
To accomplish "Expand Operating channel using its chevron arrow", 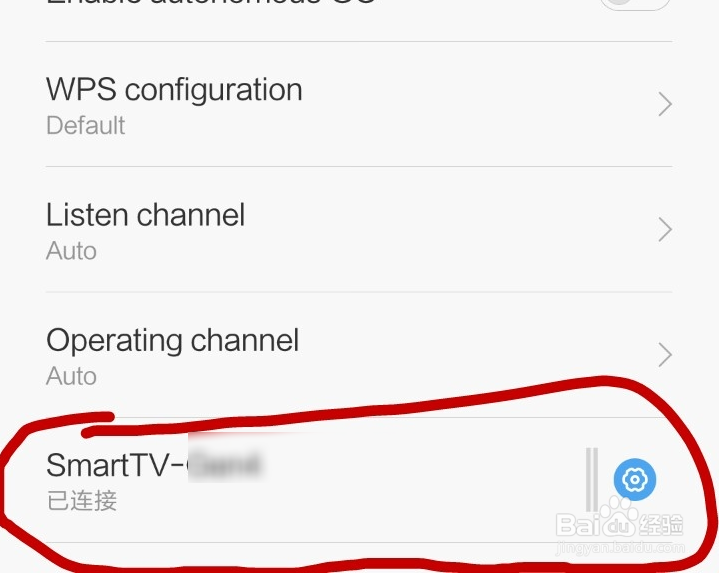I will [664, 355].
